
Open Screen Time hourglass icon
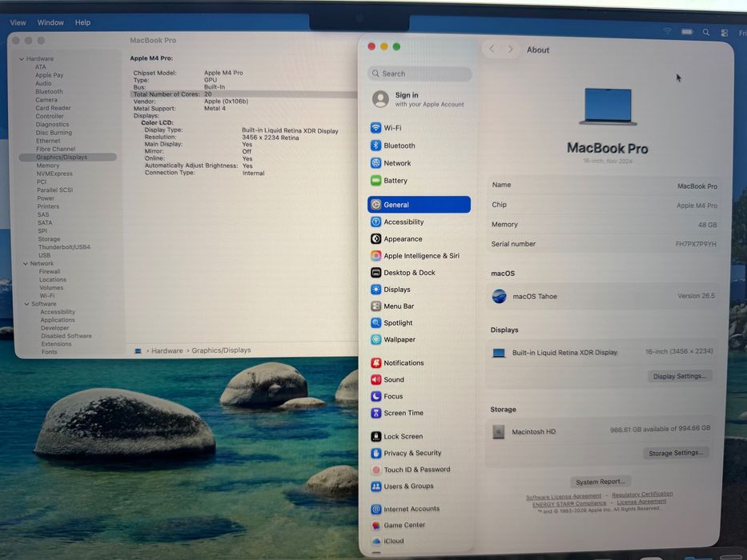(376, 413)
